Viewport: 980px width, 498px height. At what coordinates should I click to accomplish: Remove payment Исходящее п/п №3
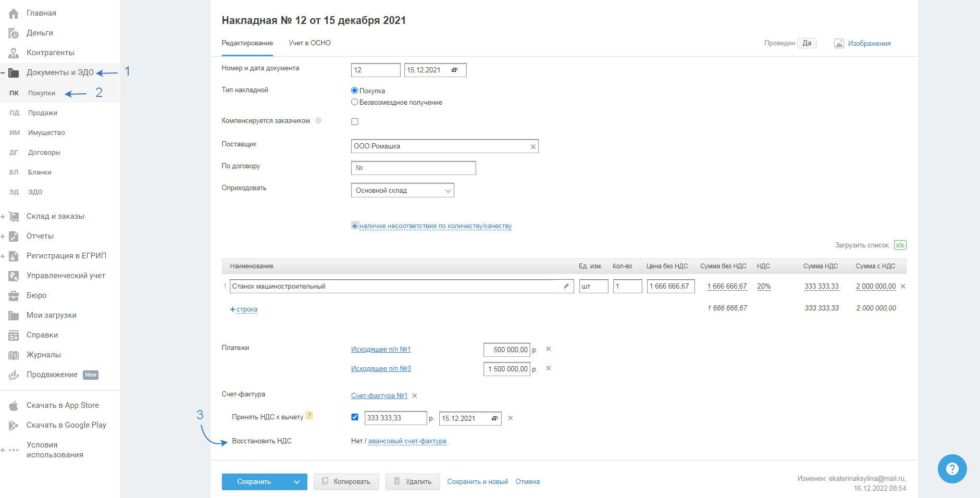click(548, 368)
